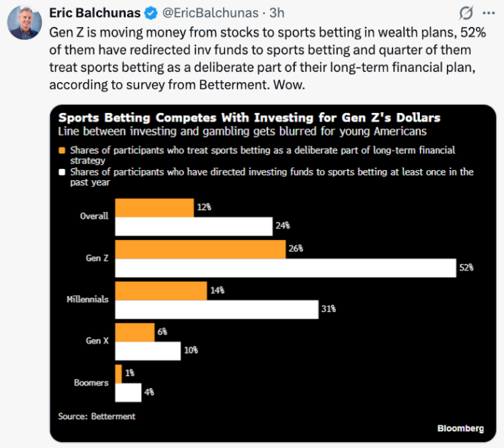This screenshot has width=504, height=448.
Task: Click the white legend square
Action: (x=62, y=172)
